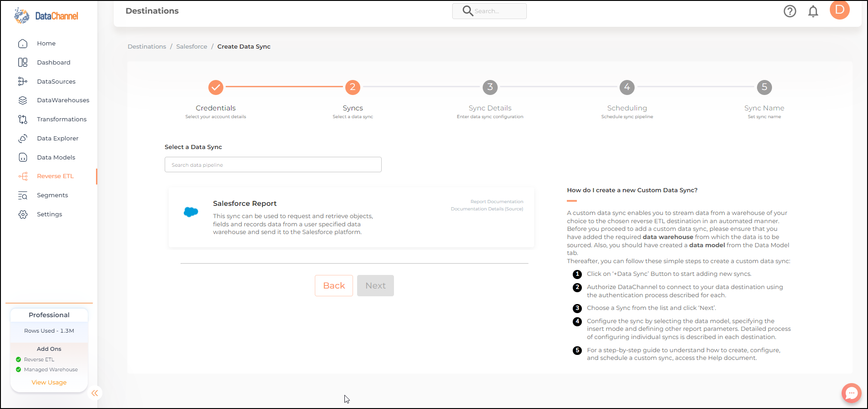Click the Credentials step label
The height and width of the screenshot is (409, 868).
click(x=216, y=108)
